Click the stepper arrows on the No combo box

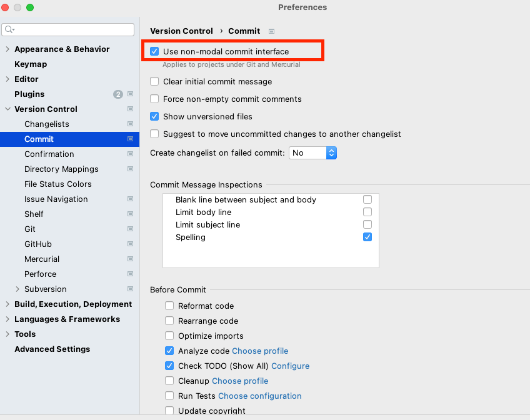click(x=331, y=152)
